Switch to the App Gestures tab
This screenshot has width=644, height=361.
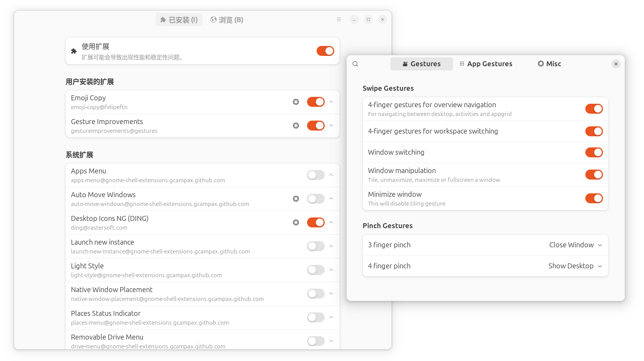[486, 64]
